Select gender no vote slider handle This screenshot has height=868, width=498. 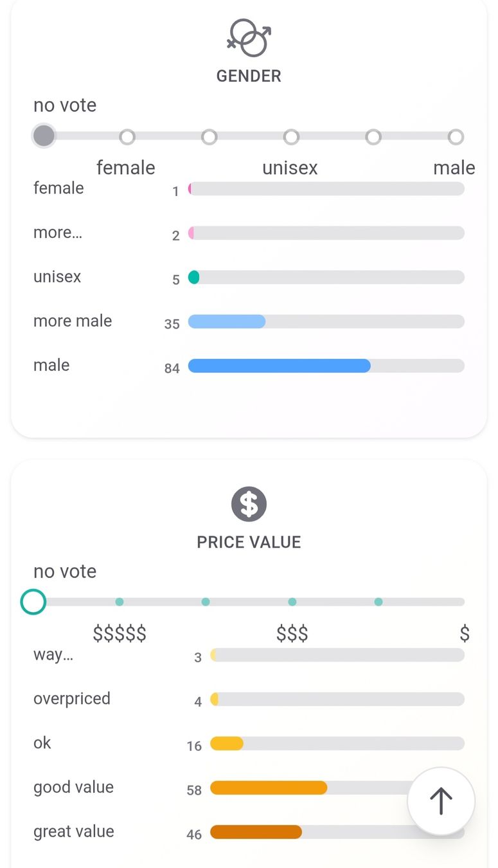tap(44, 136)
